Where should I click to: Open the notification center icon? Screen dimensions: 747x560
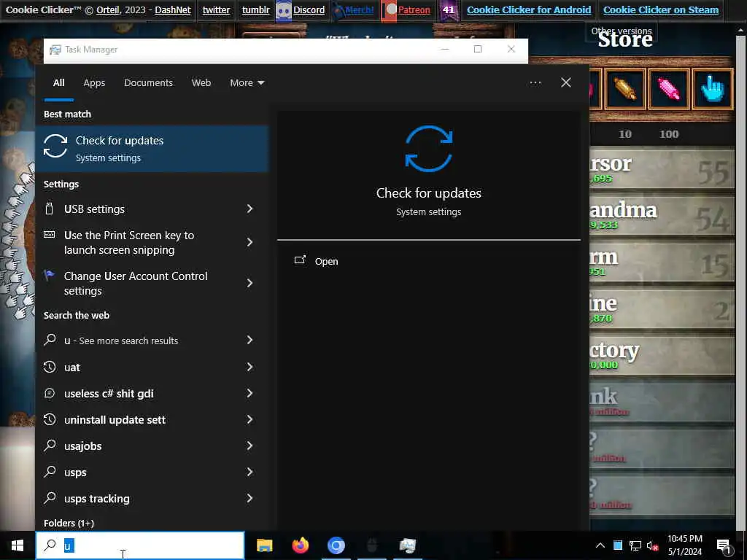coord(724,545)
